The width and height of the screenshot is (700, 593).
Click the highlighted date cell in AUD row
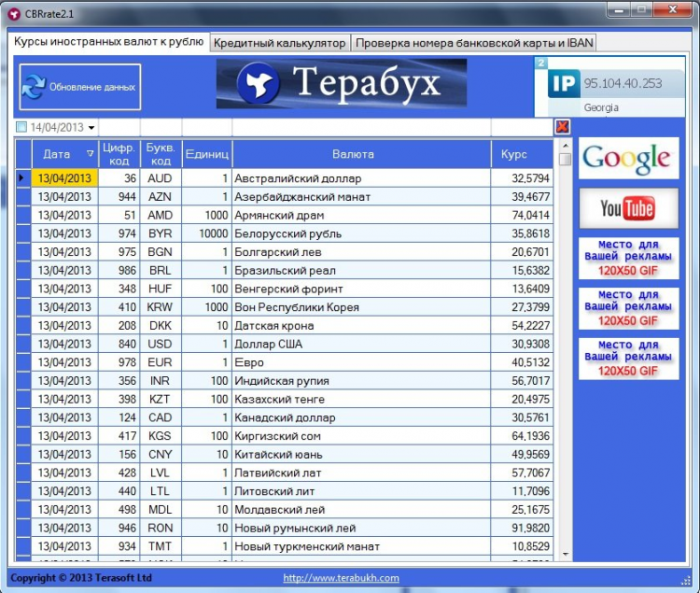coord(65,178)
